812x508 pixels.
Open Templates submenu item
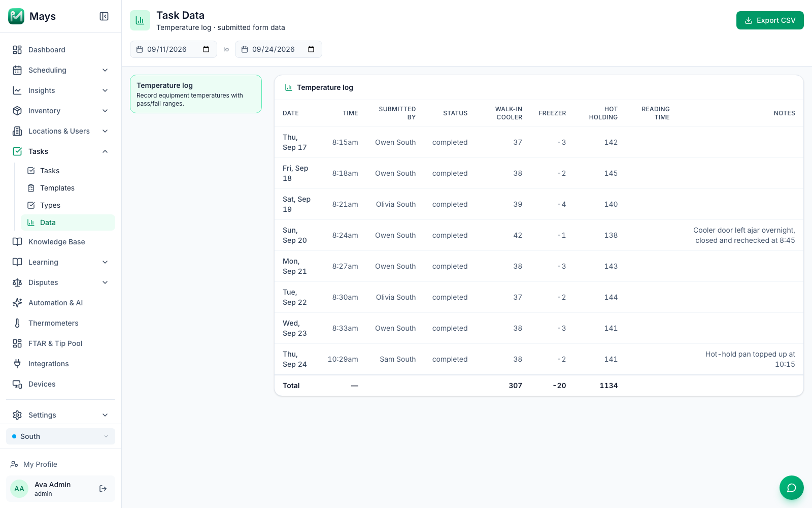click(68, 188)
